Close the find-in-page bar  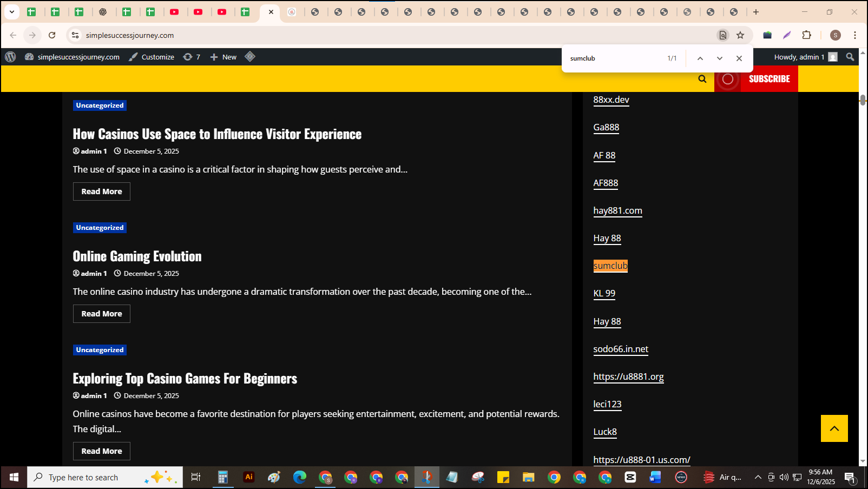pyautogui.click(x=739, y=58)
